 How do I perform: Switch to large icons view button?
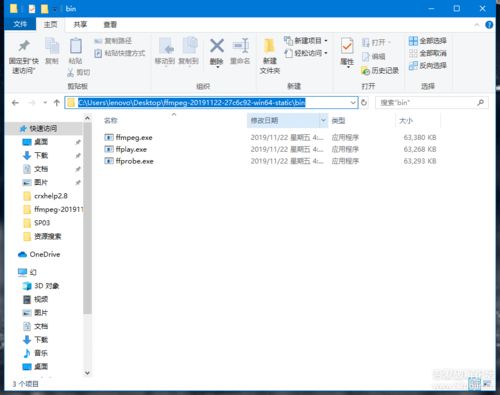point(487,384)
